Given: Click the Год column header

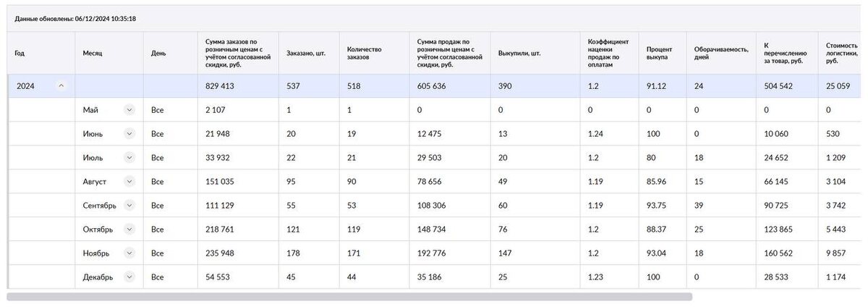Looking at the screenshot, I should click(41, 53).
